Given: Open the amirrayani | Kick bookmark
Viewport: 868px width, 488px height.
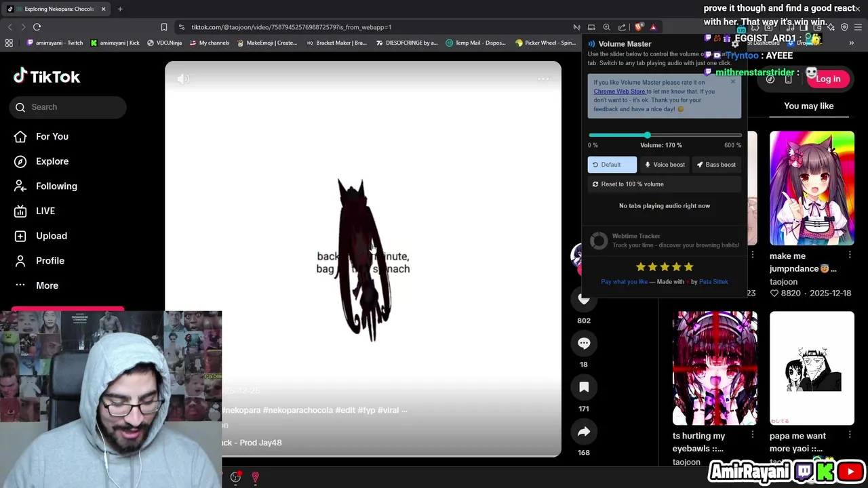Looking at the screenshot, I should 115,43.
